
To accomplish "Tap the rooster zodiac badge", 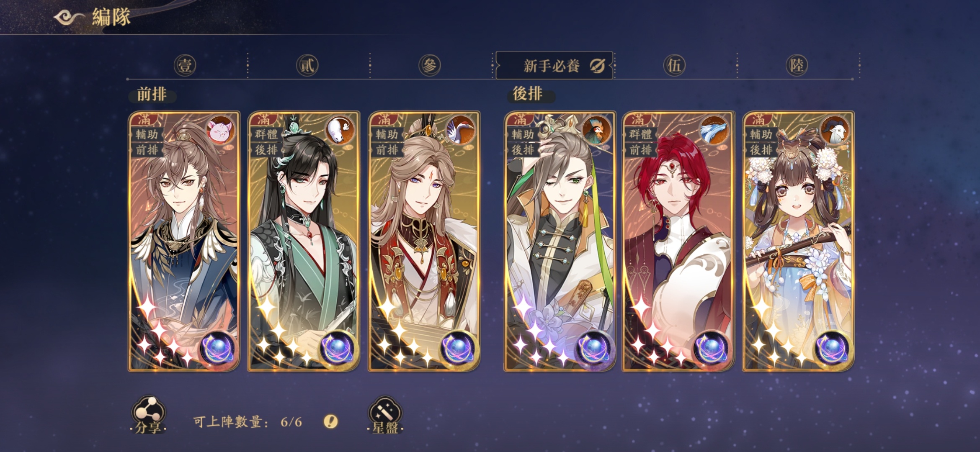I will (x=597, y=130).
